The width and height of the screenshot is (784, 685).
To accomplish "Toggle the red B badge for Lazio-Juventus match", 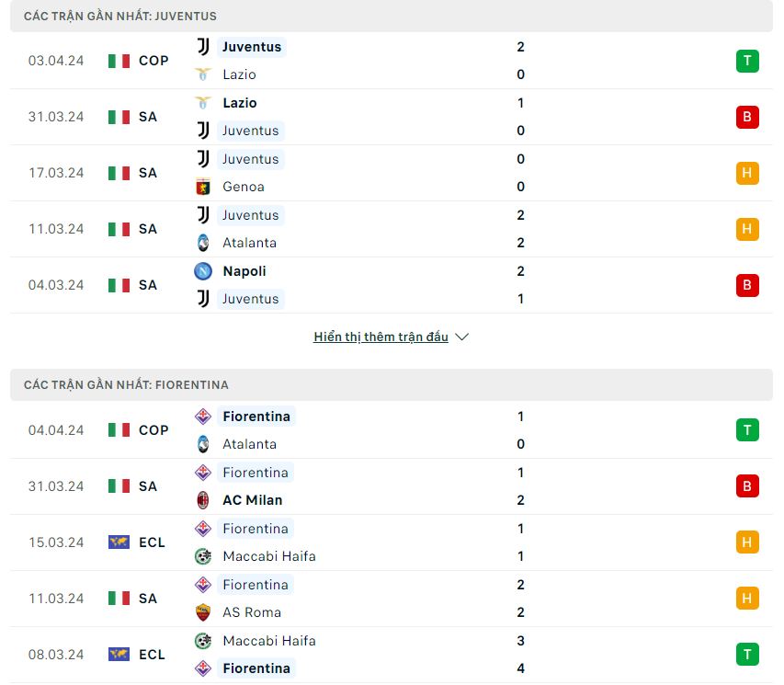I will click(x=746, y=117).
